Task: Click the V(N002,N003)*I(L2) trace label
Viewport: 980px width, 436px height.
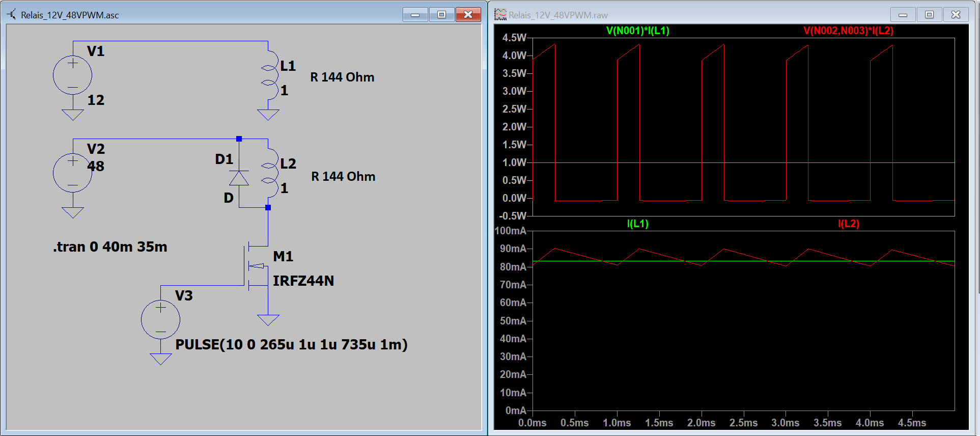Action: (848, 31)
